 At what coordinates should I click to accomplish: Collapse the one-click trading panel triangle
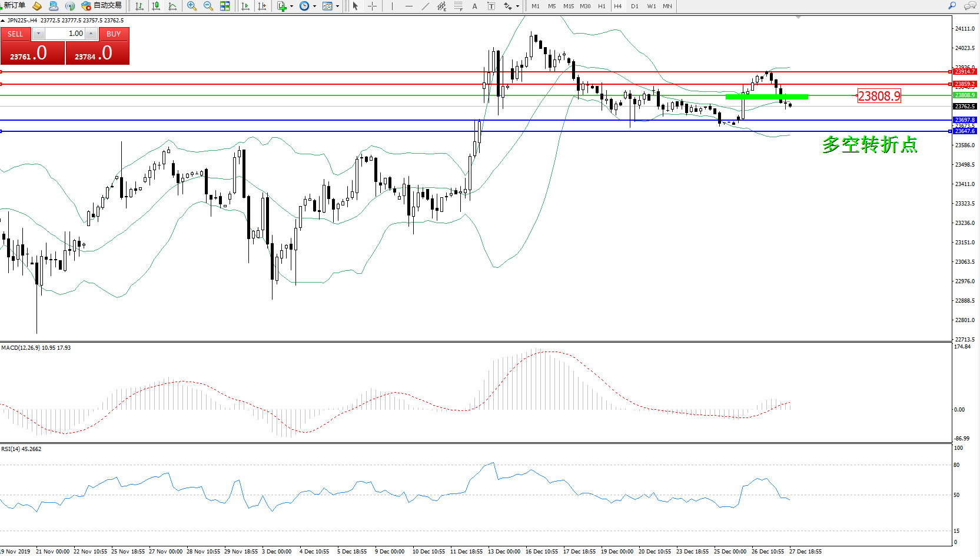click(3, 21)
